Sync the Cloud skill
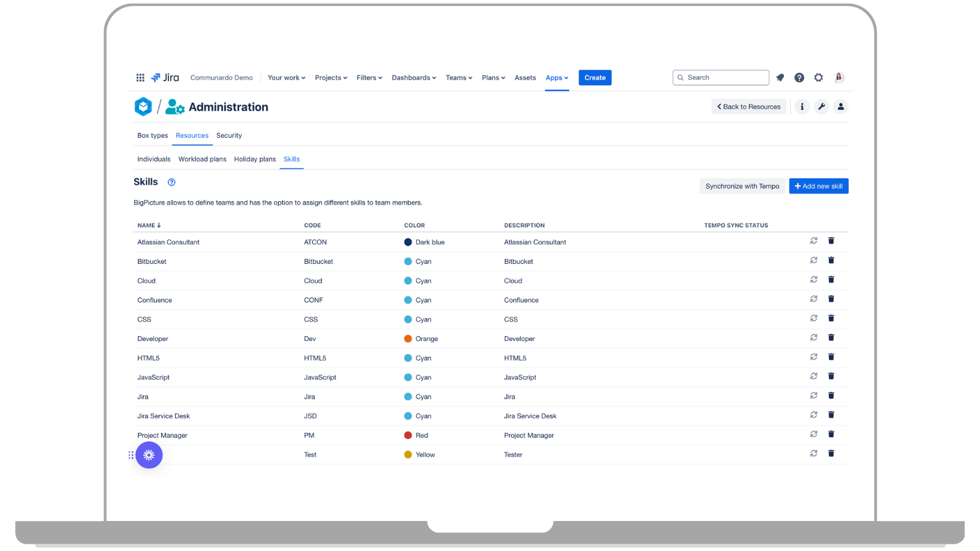The height and width of the screenshot is (551, 980). (814, 279)
